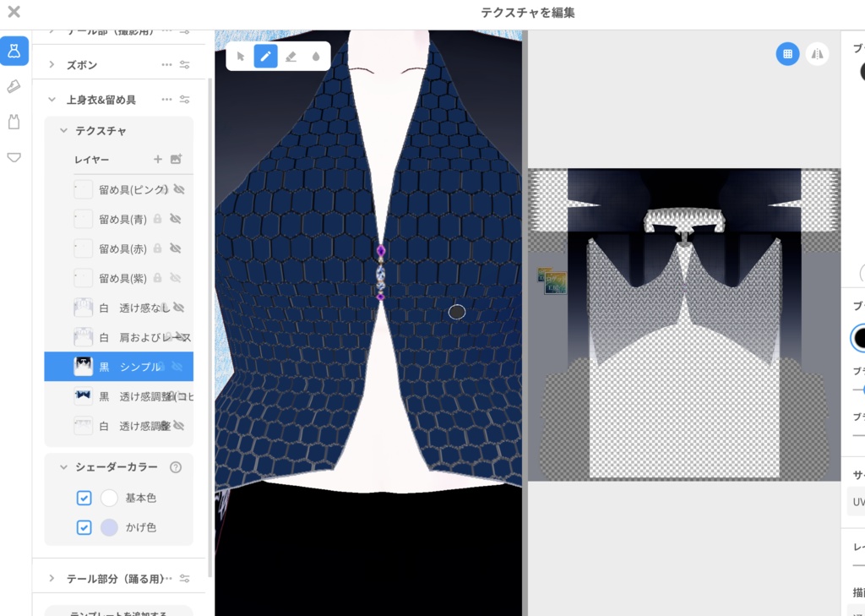This screenshot has height=616, width=865.
Task: Click the レイヤー header label
Action: click(x=91, y=160)
